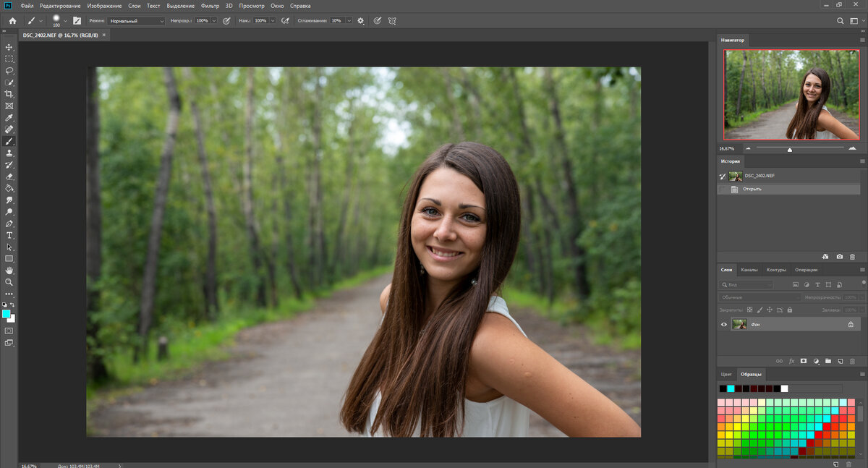
Task: Open the Изображение menu
Action: click(104, 6)
